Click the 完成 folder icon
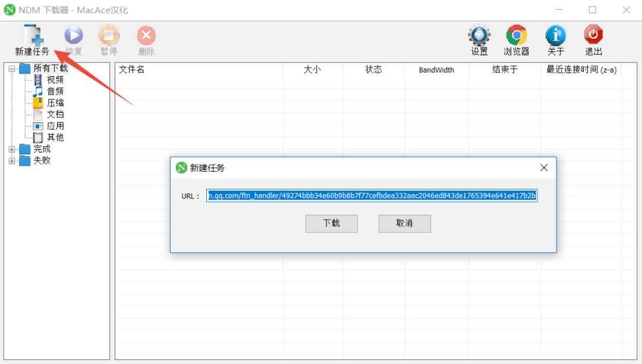 tap(25, 149)
